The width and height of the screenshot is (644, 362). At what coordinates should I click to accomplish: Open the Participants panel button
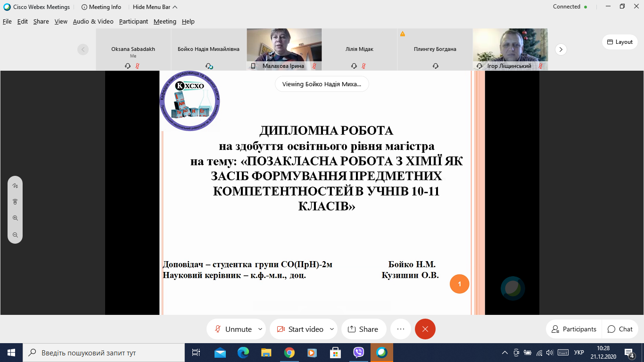click(574, 329)
